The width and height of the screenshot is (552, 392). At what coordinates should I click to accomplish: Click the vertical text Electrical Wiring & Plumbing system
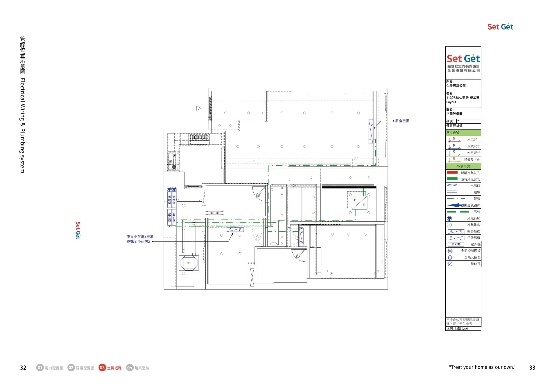coord(22,126)
